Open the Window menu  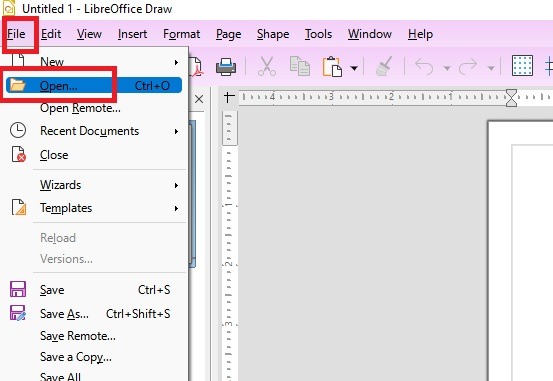click(x=370, y=34)
